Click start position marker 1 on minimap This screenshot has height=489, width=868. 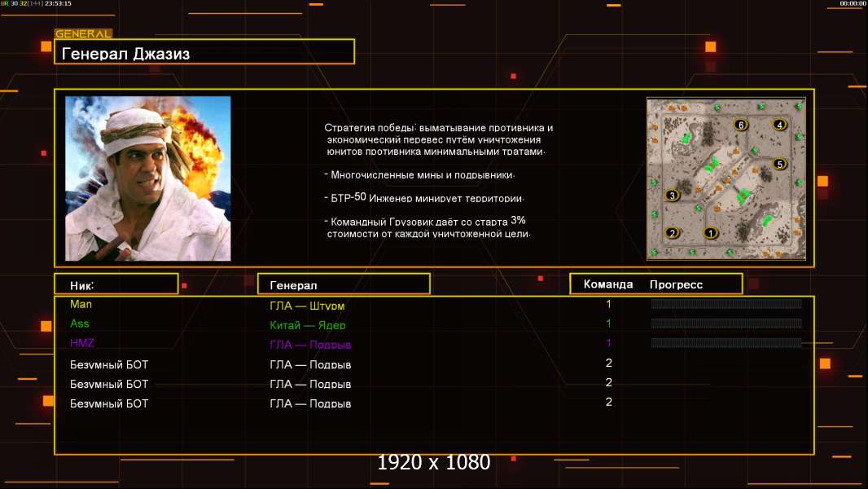click(x=711, y=233)
